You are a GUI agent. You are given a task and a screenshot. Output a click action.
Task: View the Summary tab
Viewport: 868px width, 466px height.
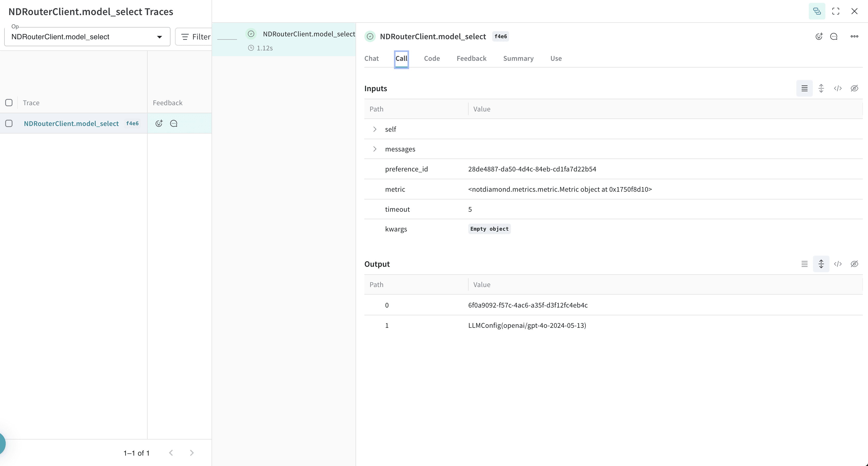coord(518,59)
